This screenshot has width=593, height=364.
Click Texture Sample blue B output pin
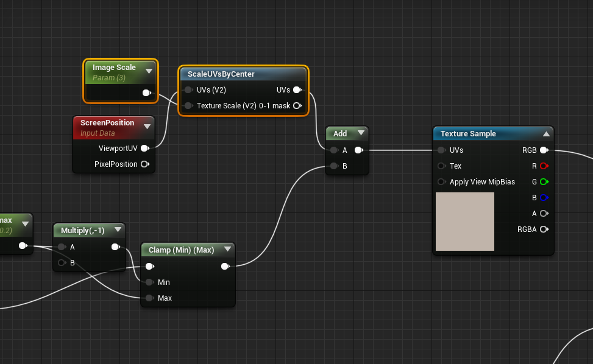point(544,197)
